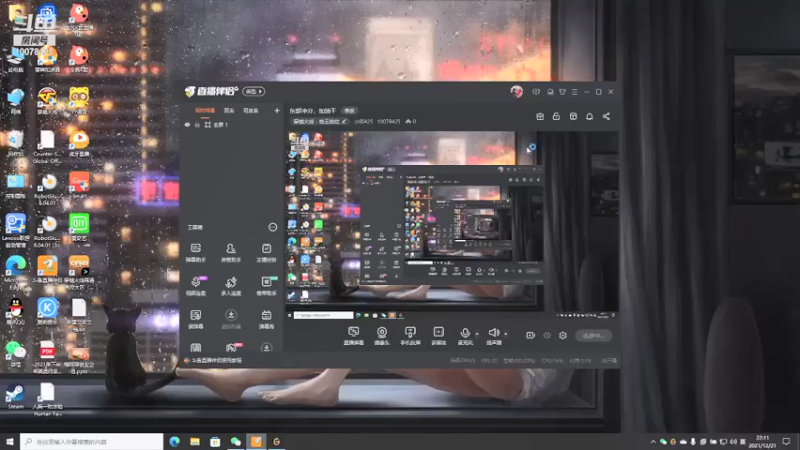
Task: Expand the speaker volume arrow
Action: pyautogui.click(x=506, y=334)
